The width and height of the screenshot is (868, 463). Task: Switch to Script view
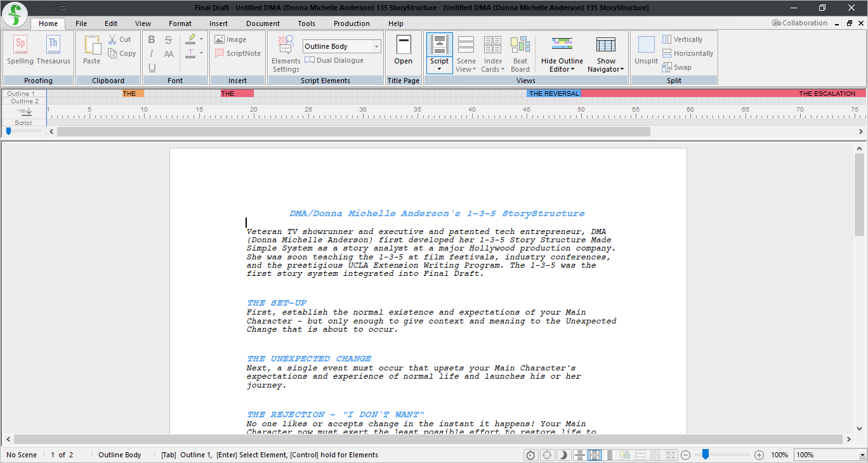[439, 53]
